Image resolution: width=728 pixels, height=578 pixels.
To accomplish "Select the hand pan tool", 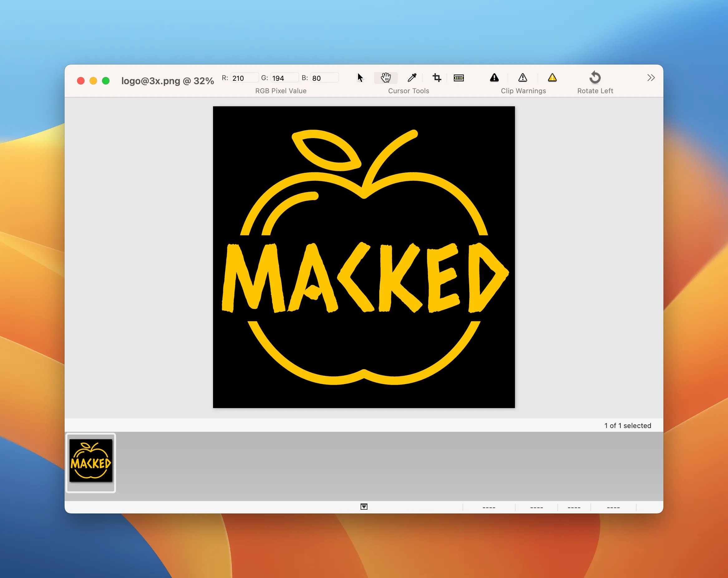I will pos(385,78).
